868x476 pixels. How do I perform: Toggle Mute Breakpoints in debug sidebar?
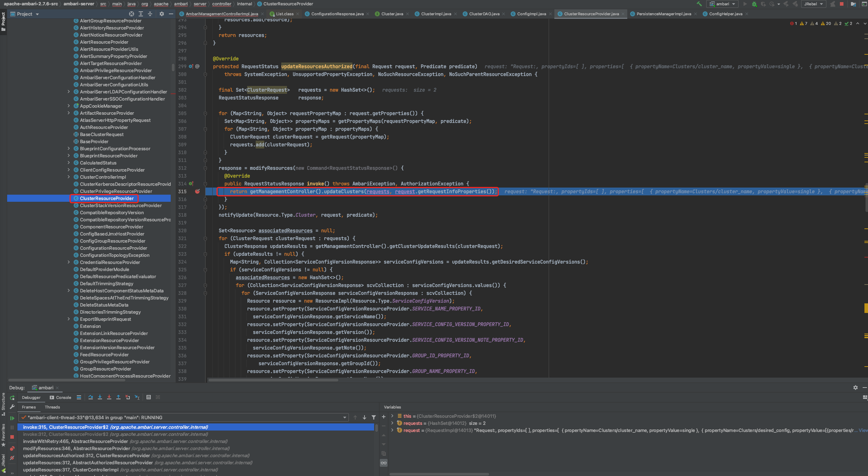12,458
